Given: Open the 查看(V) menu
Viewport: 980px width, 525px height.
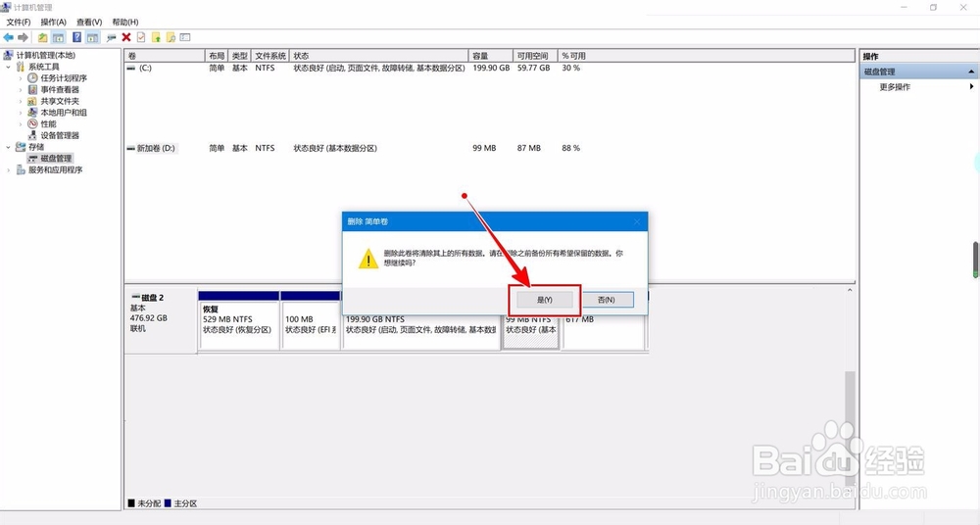Looking at the screenshot, I should 89,22.
